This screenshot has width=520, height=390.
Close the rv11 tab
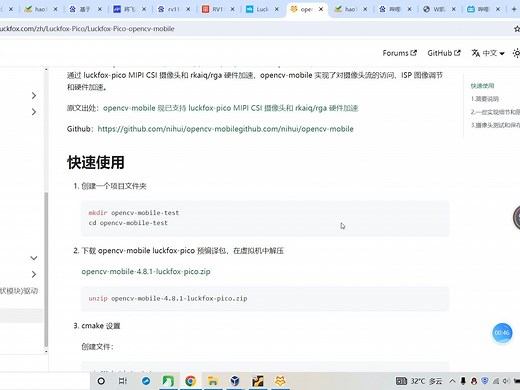188,9
